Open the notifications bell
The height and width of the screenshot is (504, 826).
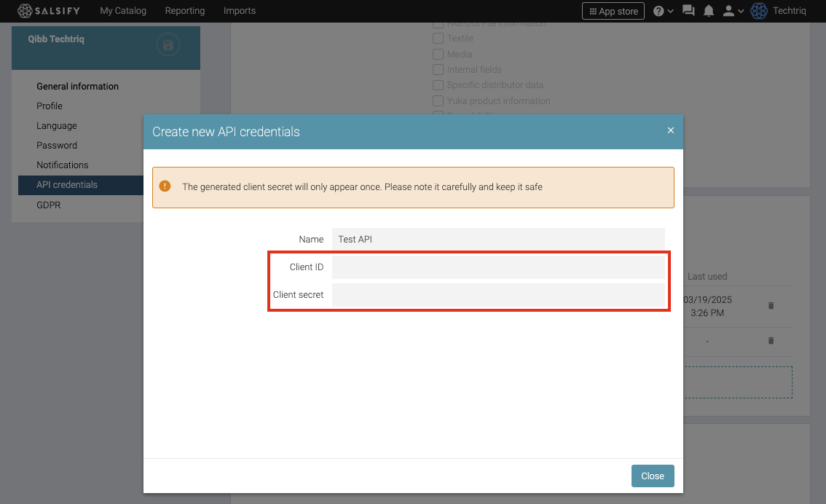pos(709,11)
